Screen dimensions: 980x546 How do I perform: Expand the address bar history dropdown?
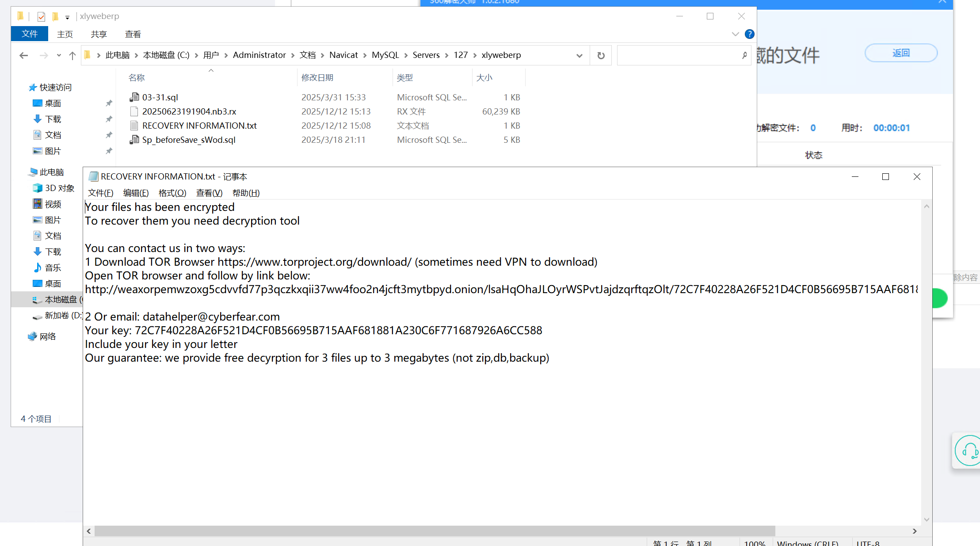[579, 55]
